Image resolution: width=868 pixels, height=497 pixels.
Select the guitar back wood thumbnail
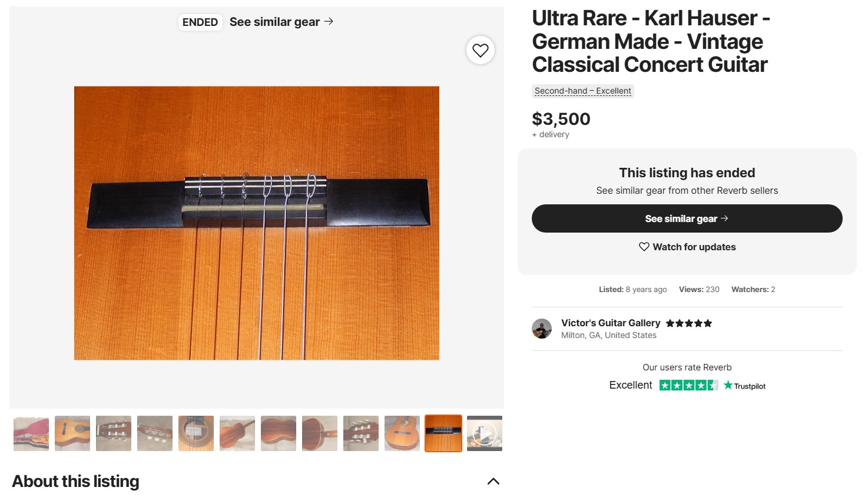coord(279,433)
